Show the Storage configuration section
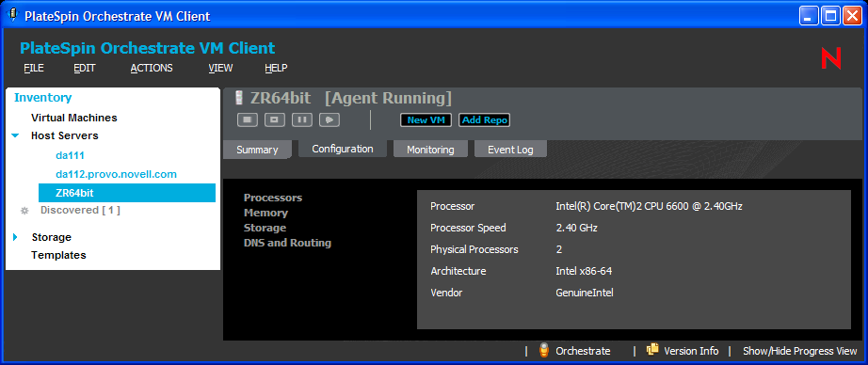868x365 pixels. coord(265,228)
